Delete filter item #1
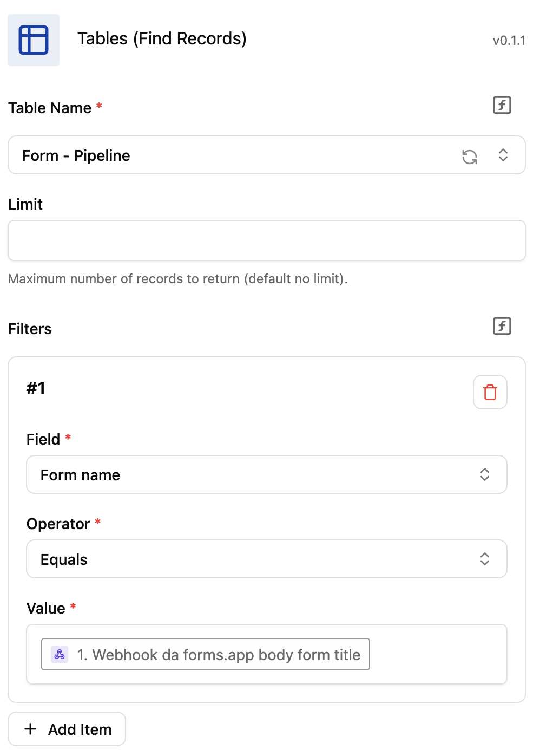 coord(490,392)
